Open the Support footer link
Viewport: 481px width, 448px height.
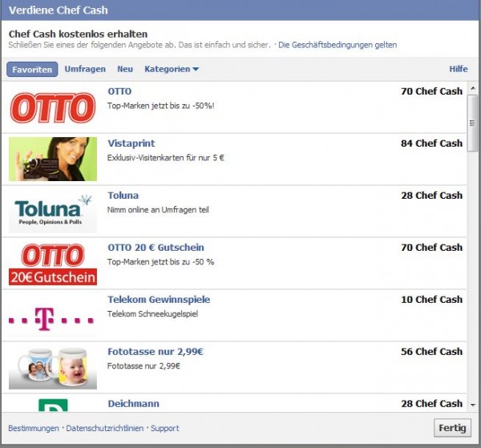pyautogui.click(x=165, y=429)
